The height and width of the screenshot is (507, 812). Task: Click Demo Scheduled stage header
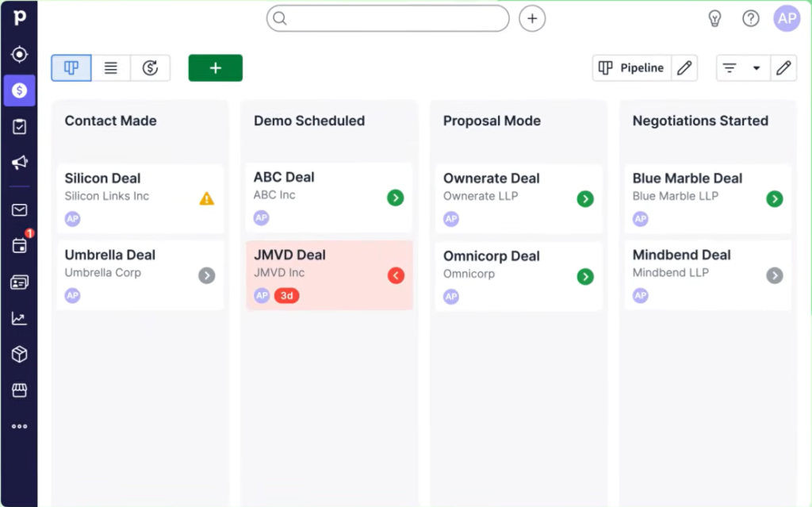coord(309,121)
